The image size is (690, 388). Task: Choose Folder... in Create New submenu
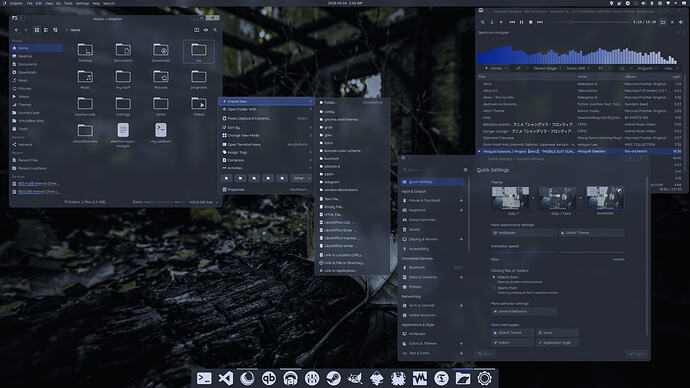[x=352, y=102]
